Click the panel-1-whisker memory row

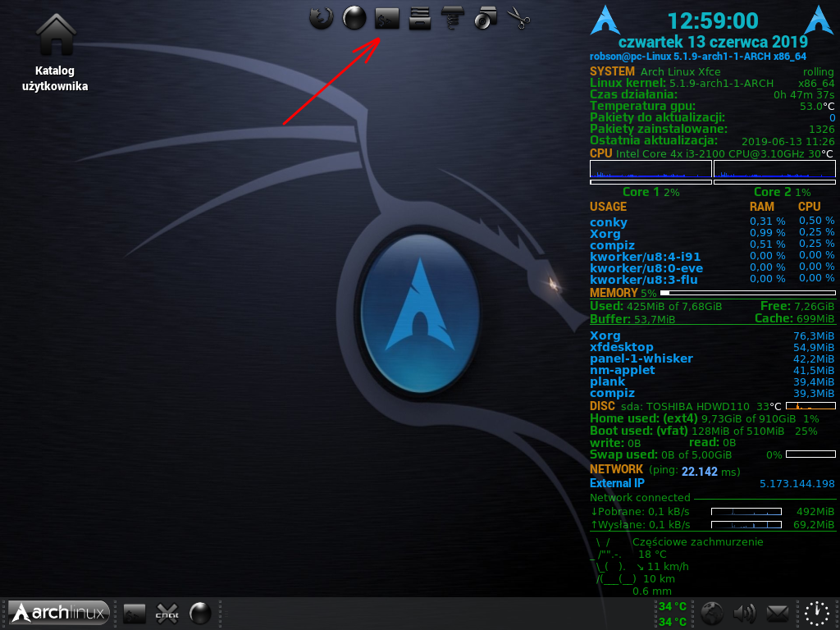712,359
